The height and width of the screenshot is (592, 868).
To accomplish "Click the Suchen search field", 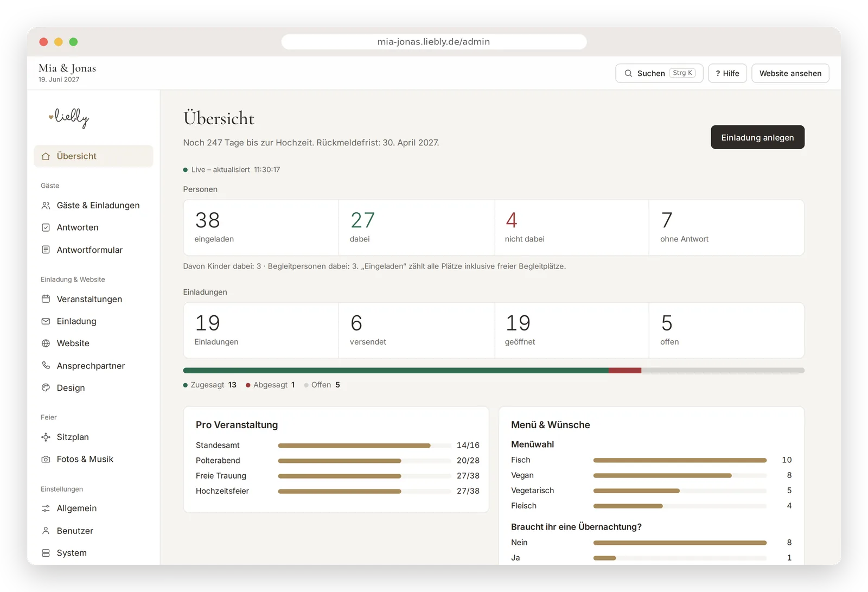I will coord(659,73).
